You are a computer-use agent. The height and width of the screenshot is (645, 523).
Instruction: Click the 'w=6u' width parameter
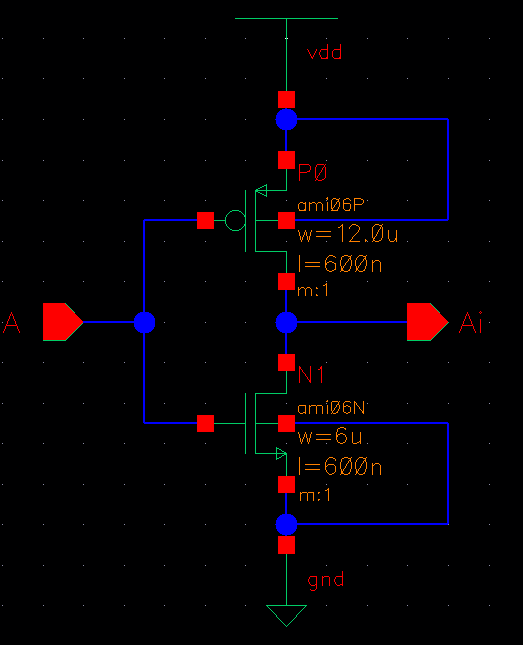[330, 436]
